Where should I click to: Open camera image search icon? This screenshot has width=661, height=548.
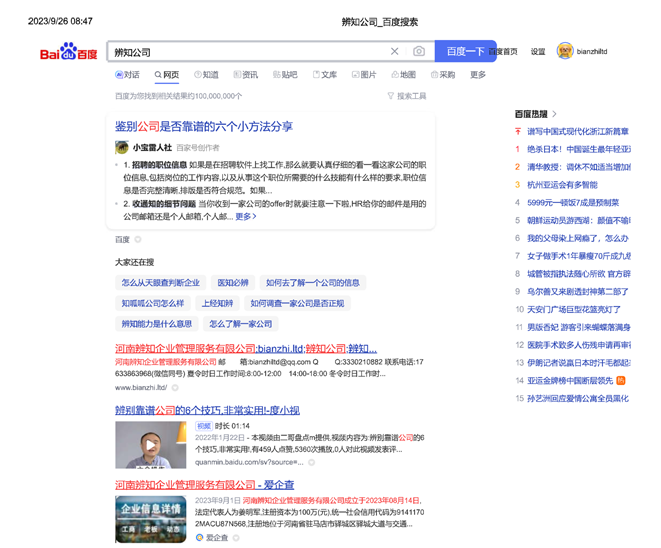tap(419, 51)
